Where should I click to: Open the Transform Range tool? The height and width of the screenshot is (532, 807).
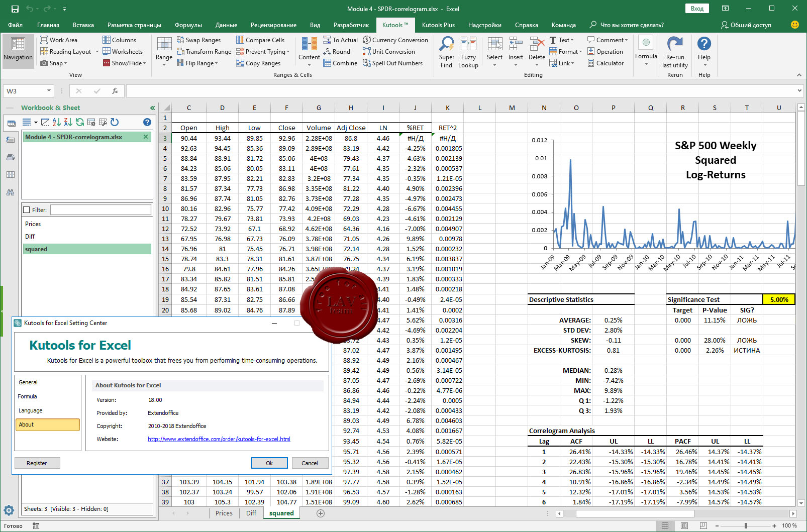pyautogui.click(x=204, y=52)
